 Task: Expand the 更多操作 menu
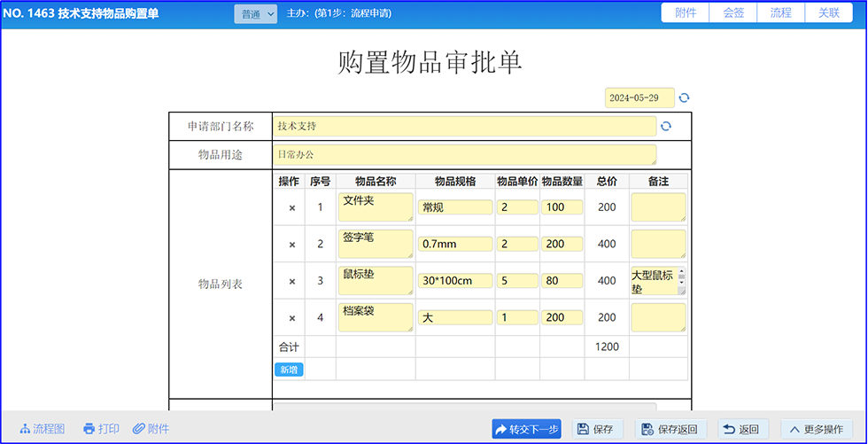point(817,429)
